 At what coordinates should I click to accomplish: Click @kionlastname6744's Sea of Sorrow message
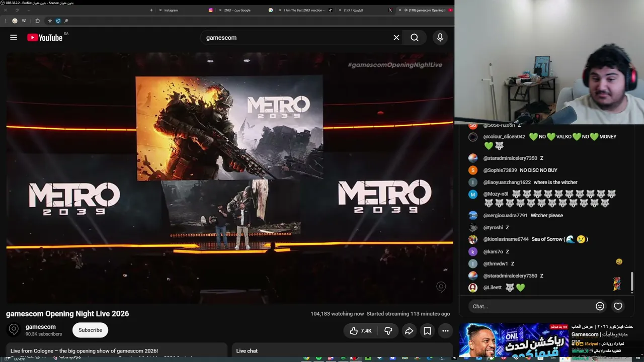click(x=560, y=239)
